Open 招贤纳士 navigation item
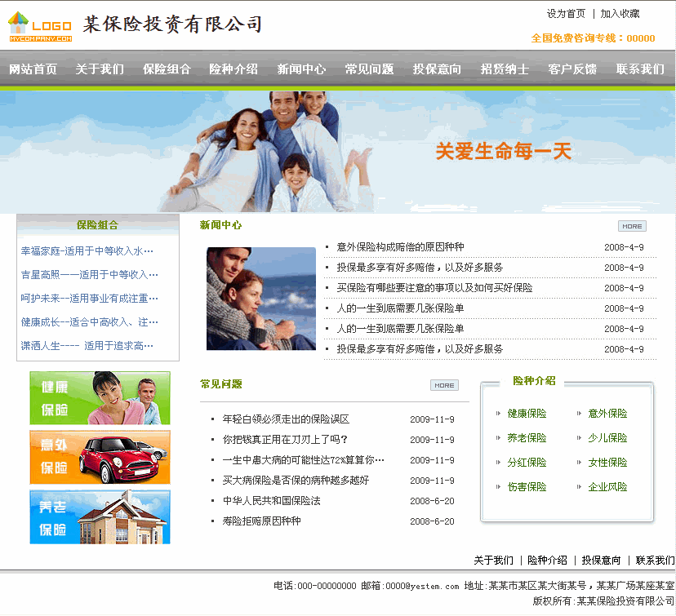676x616 pixels. click(505, 69)
